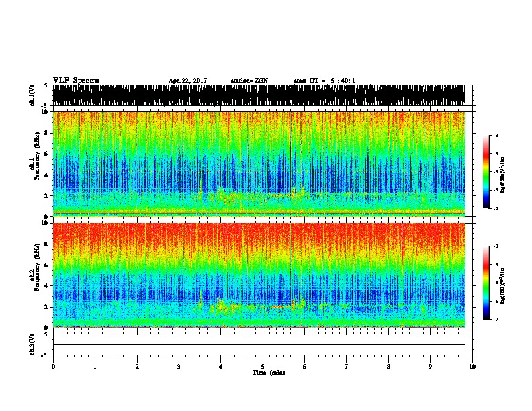Screen dimensions: 532x411
Task: Click the ch.2 spectrogram plot area
Action: click(259, 275)
